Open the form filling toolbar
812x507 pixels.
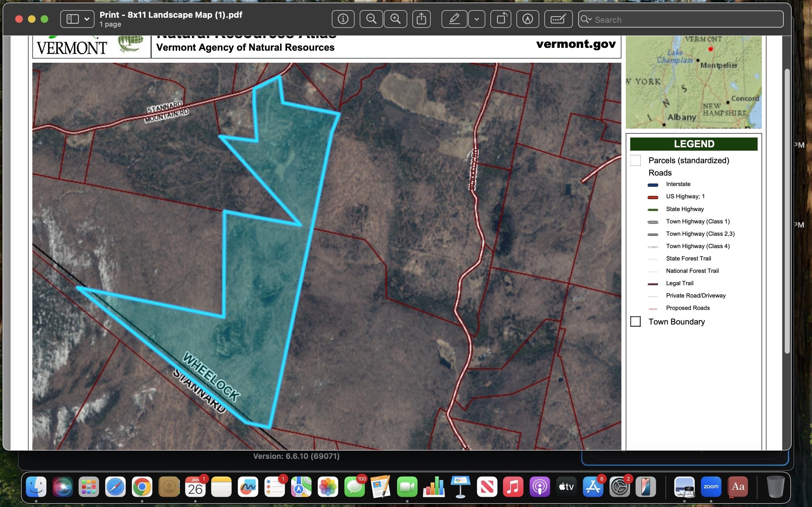pos(558,19)
